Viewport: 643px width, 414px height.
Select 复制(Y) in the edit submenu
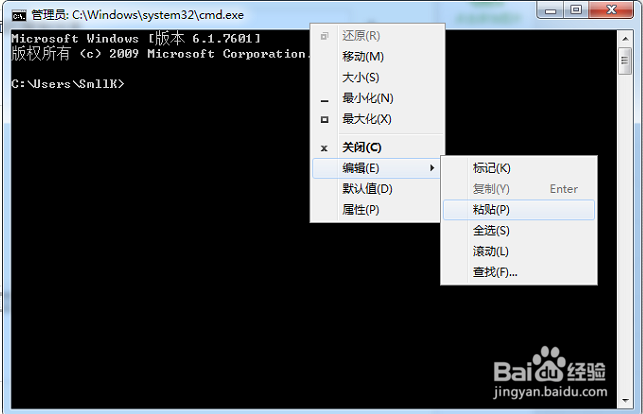click(x=519, y=189)
